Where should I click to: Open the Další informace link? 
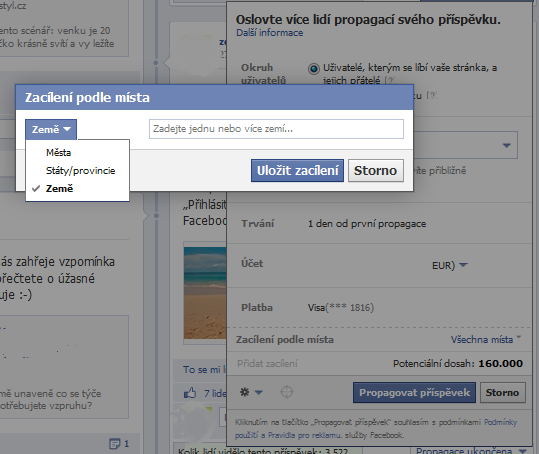pos(270,33)
